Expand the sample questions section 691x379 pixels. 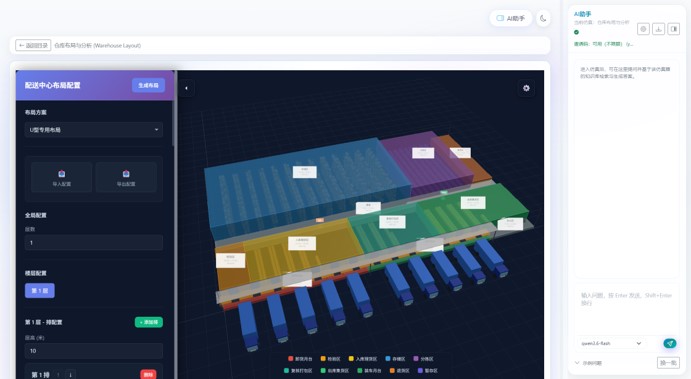pos(589,363)
